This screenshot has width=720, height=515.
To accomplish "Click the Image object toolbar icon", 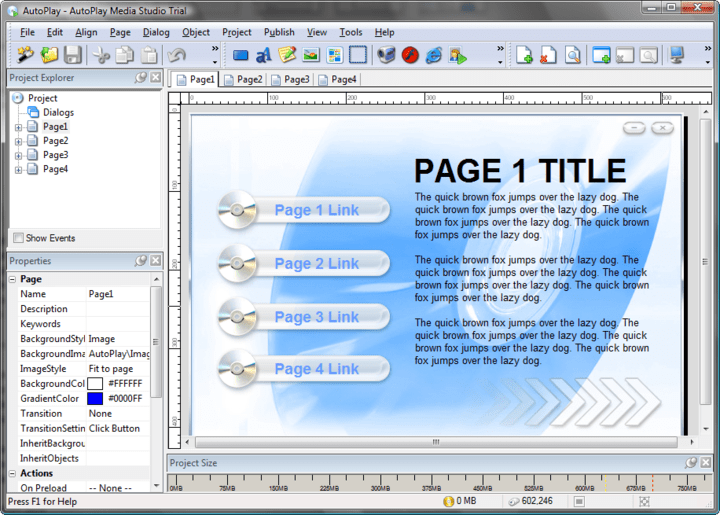I will pos(311,55).
